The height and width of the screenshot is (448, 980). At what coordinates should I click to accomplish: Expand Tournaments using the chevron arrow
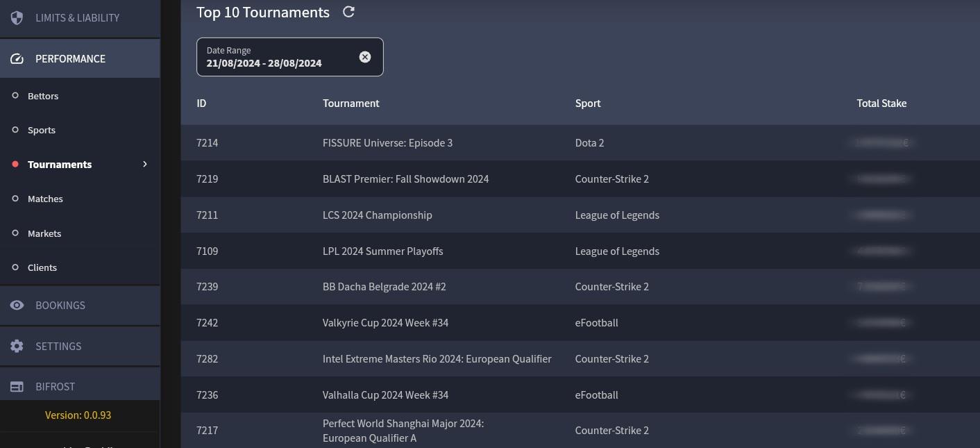pyautogui.click(x=145, y=165)
